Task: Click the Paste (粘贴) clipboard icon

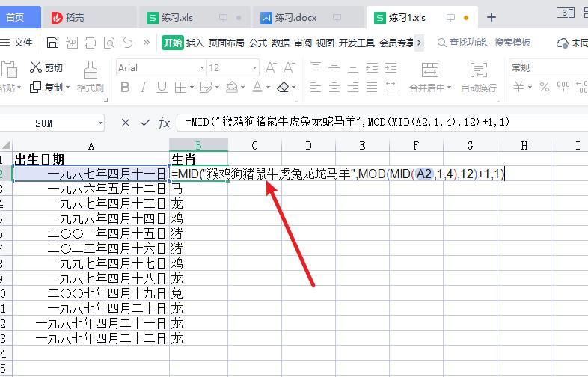Action: (10, 70)
